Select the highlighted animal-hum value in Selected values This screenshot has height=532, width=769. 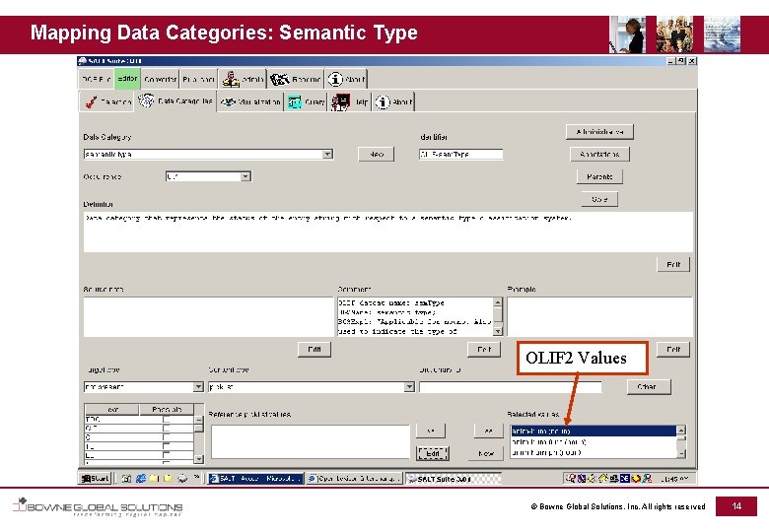[x=593, y=432]
